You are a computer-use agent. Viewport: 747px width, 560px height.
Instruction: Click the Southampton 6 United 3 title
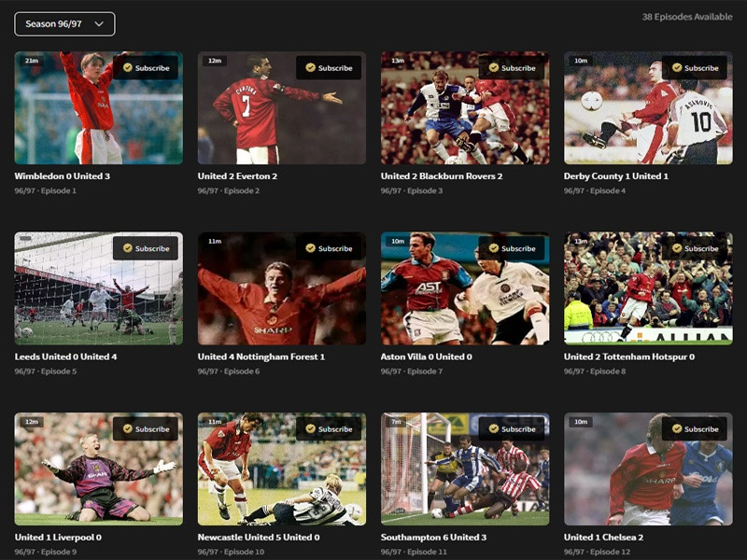(433, 538)
